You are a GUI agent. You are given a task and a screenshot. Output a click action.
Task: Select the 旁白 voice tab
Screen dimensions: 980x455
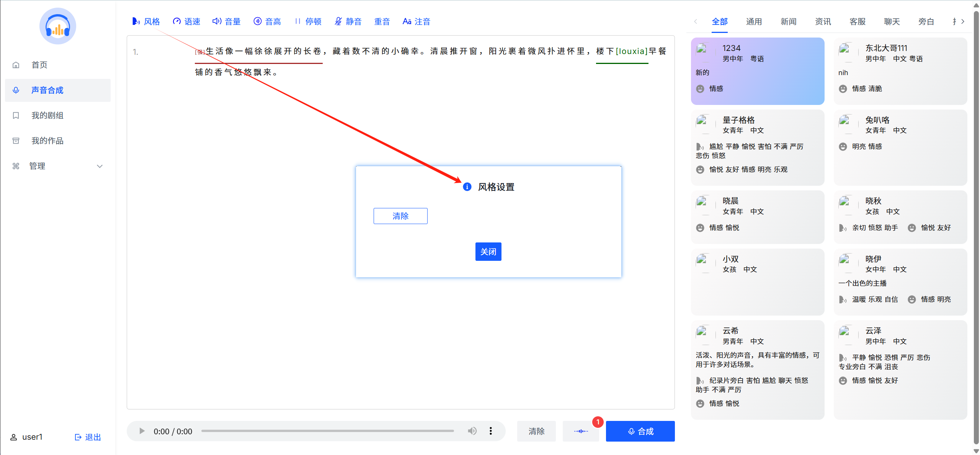(926, 21)
